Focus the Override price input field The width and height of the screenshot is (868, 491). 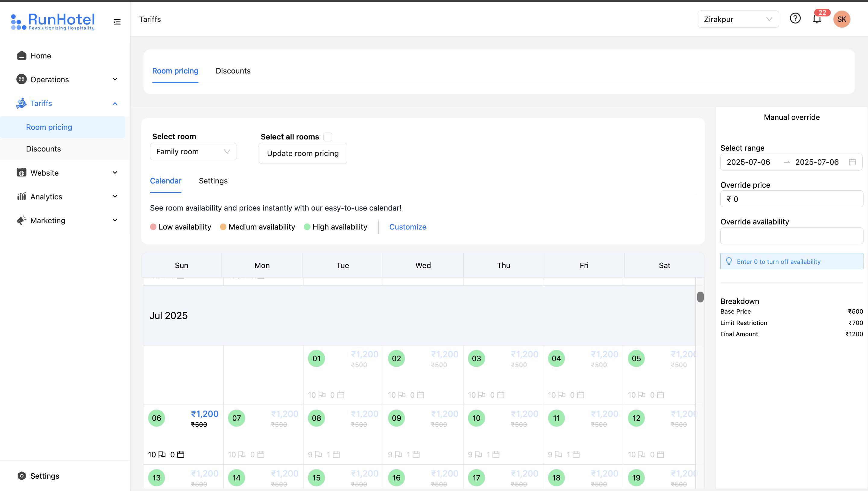coord(791,199)
